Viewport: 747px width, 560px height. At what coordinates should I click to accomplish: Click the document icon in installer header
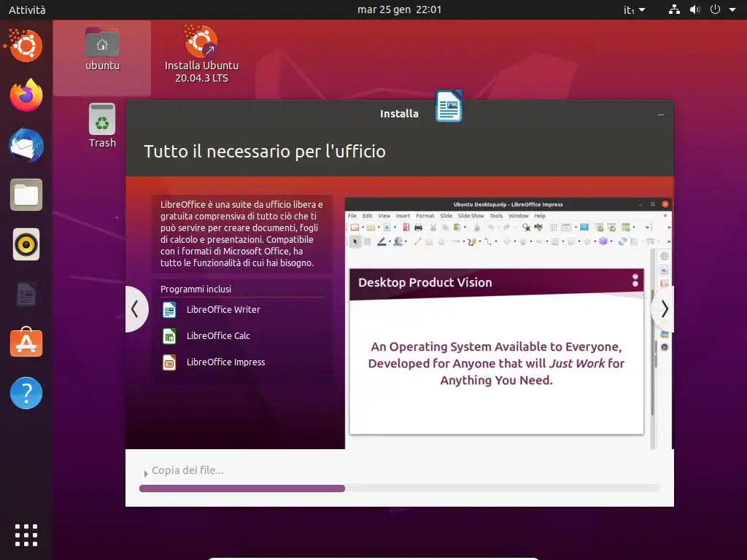449,106
